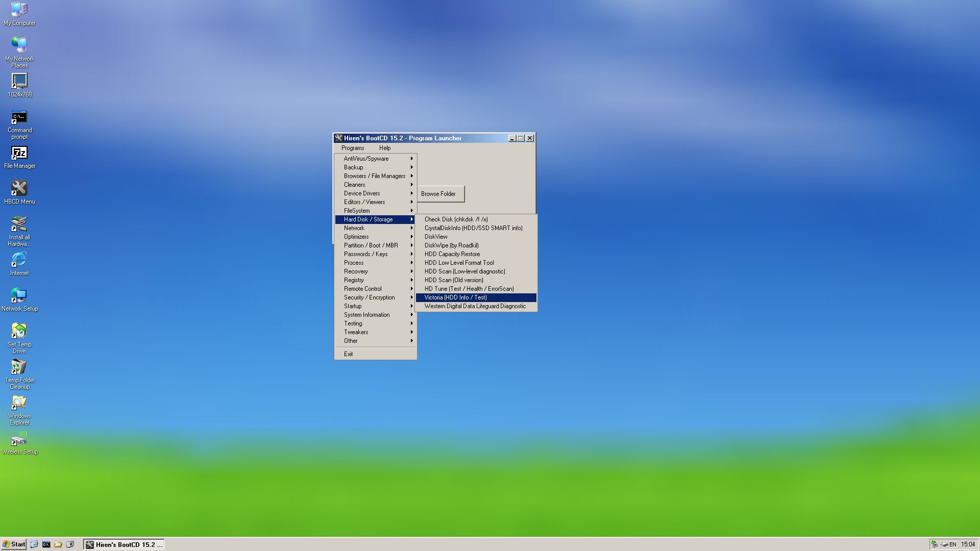Click the Browse Folder button
Viewport: 980px width, 551px height.
point(441,194)
